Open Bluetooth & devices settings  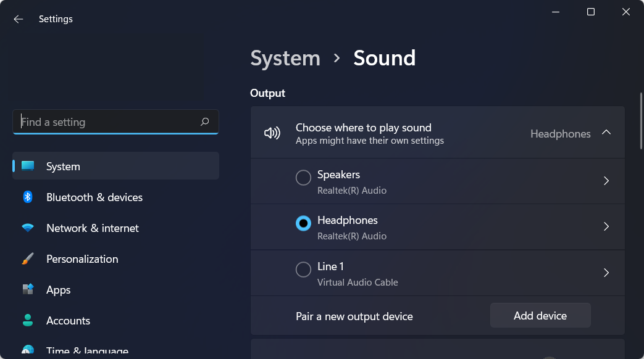[94, 197]
